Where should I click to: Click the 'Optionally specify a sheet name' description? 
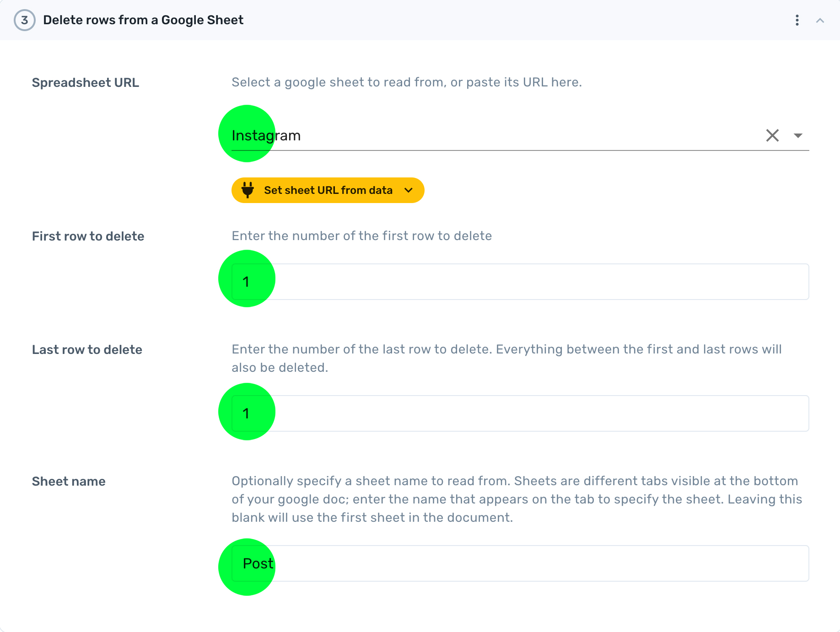pos(517,499)
